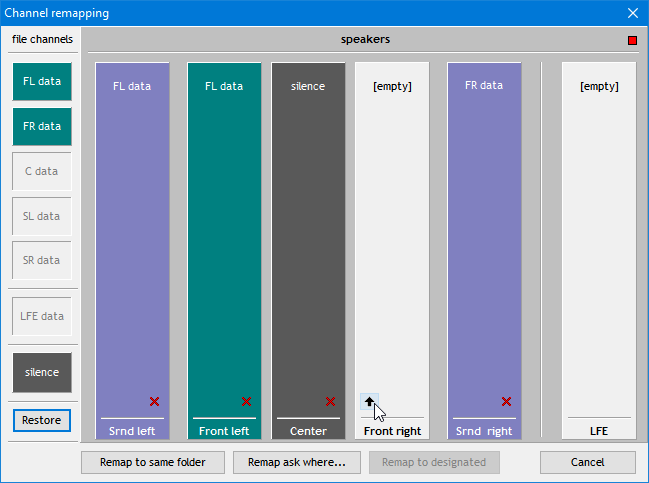
Task: Choose SR data channel block
Action: pyautogui.click(x=42, y=261)
